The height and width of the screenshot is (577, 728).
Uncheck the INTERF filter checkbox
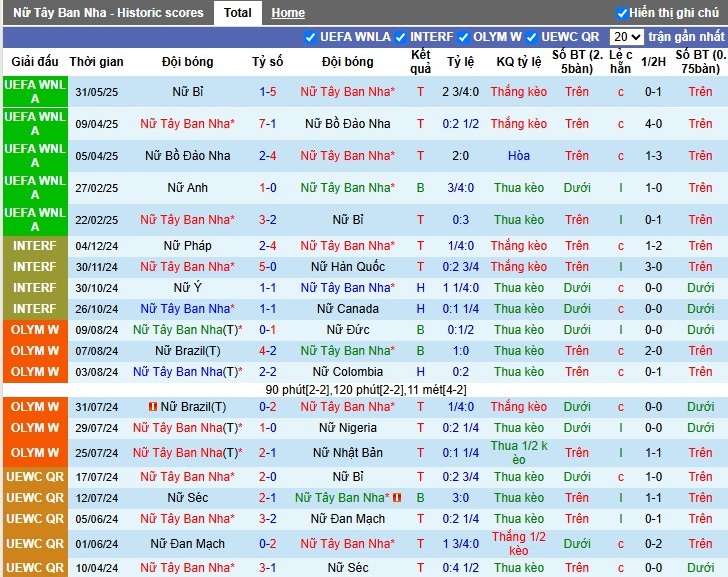(x=400, y=37)
